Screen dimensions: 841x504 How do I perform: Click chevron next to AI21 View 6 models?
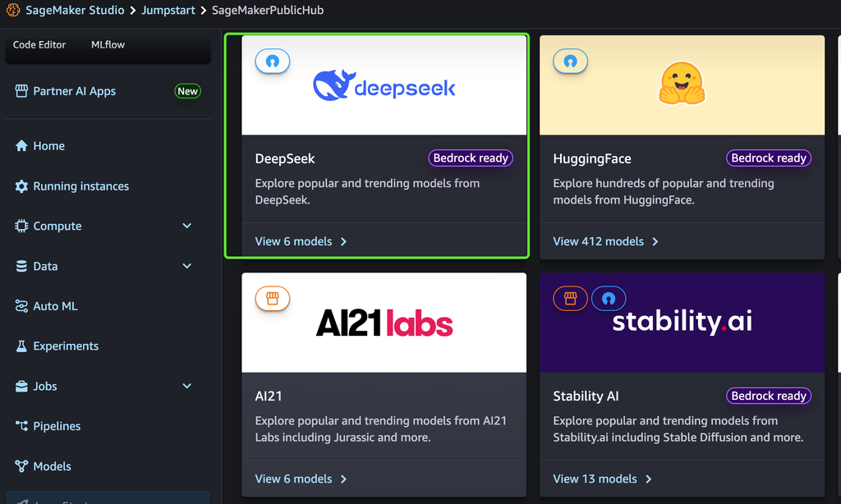coord(344,479)
